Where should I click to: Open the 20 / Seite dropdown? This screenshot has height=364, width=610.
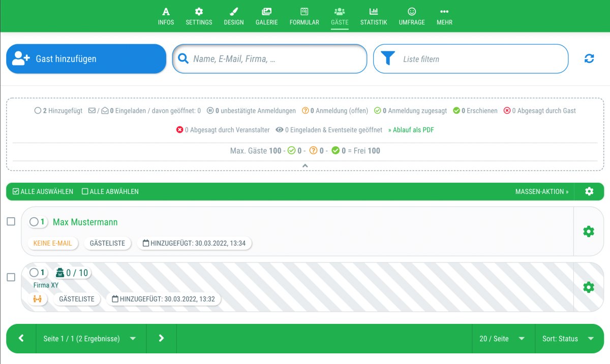click(x=503, y=339)
